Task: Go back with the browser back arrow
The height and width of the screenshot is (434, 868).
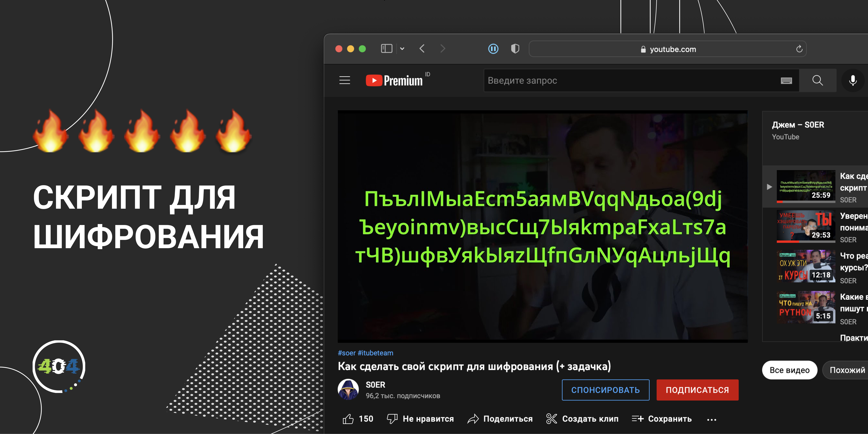Action: pyautogui.click(x=422, y=49)
